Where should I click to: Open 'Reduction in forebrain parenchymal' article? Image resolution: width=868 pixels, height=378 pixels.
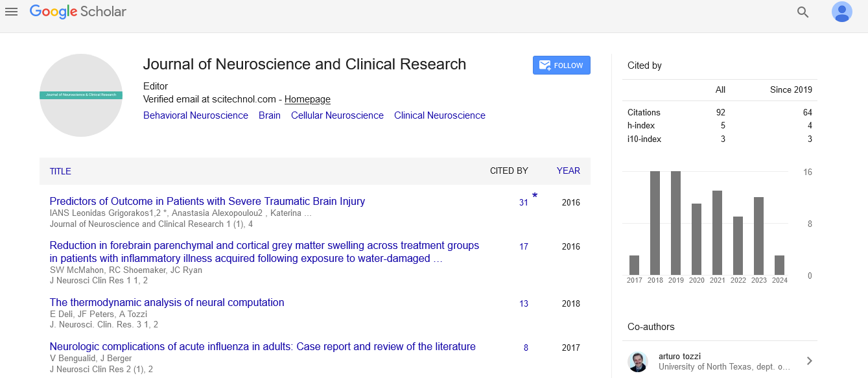tap(264, 252)
